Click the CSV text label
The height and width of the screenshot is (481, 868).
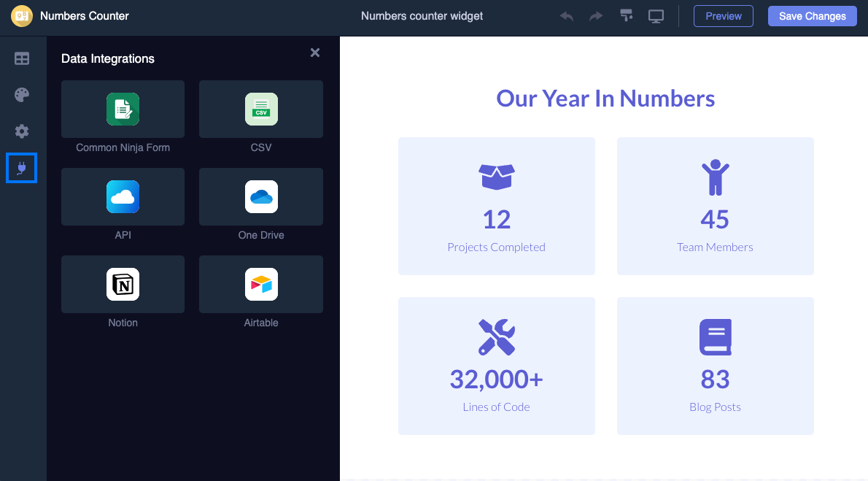[x=261, y=147]
